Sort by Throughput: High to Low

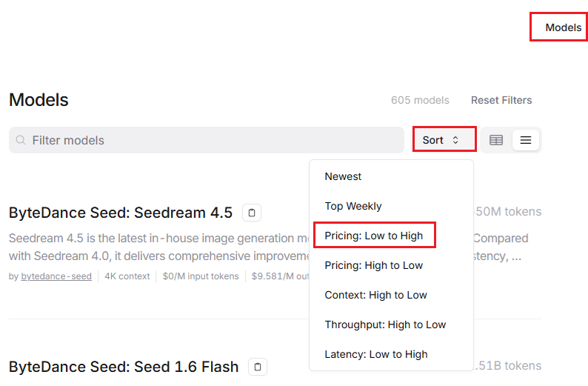pyautogui.click(x=385, y=325)
